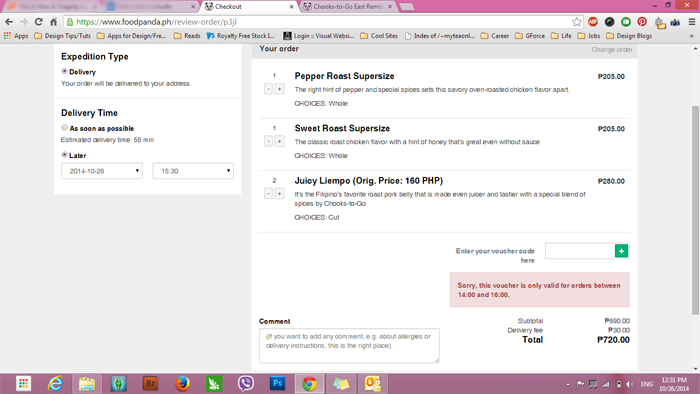Increase Sweet Roast Supersize quantity

[x=279, y=141]
